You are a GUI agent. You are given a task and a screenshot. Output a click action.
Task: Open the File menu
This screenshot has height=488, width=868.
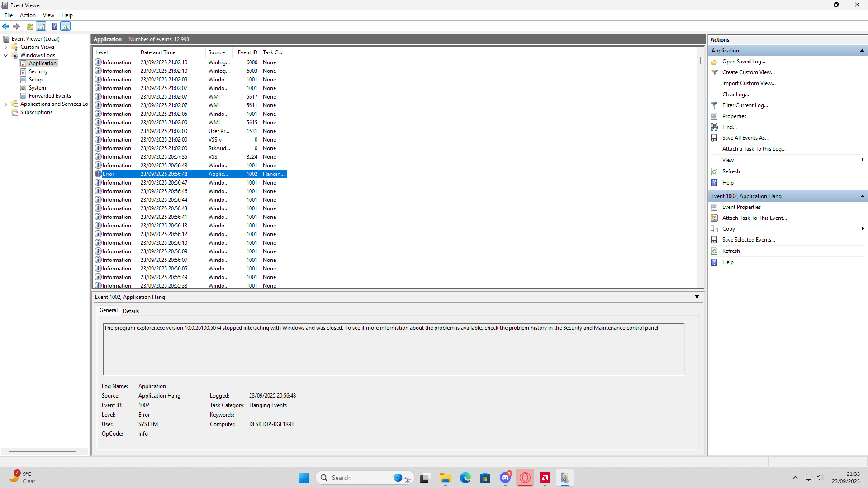pos(9,15)
